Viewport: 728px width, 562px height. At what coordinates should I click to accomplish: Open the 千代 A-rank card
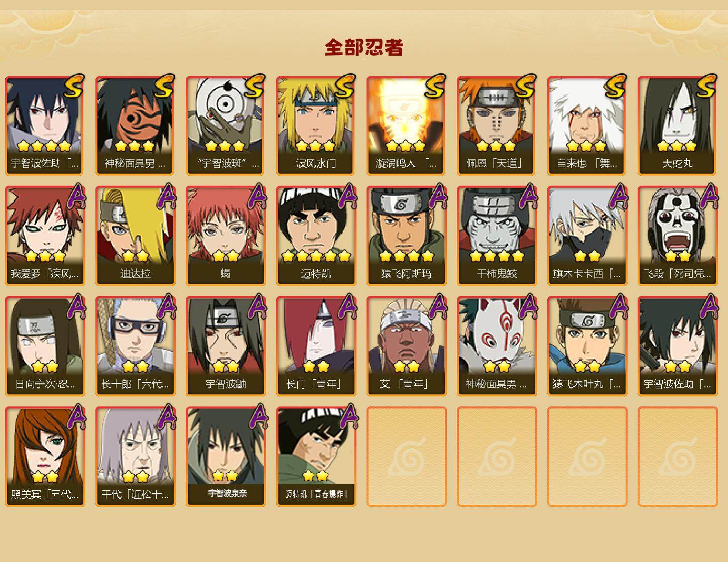pos(135,457)
